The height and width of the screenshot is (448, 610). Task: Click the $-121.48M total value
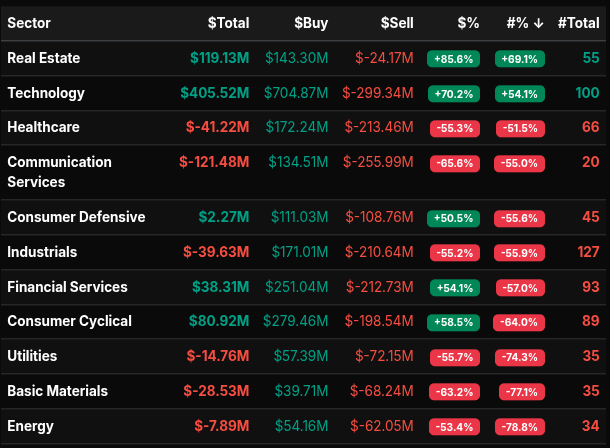[214, 162]
